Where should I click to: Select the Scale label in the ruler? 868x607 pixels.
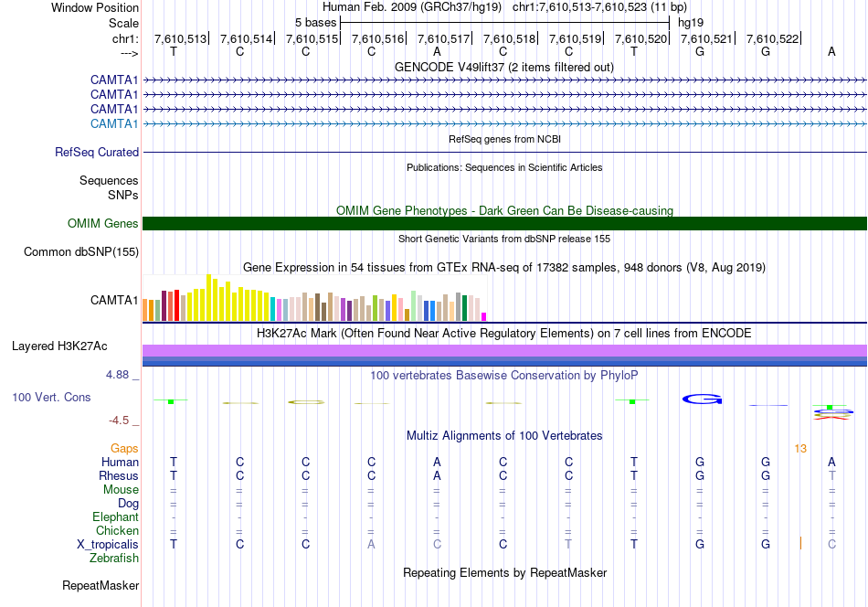[x=123, y=23]
